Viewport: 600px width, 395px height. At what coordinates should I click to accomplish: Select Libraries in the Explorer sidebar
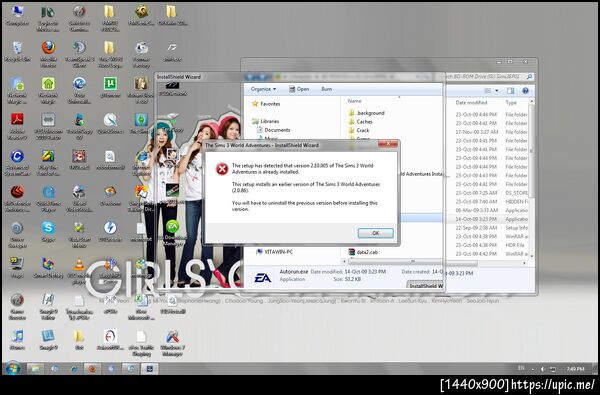[x=266, y=121]
